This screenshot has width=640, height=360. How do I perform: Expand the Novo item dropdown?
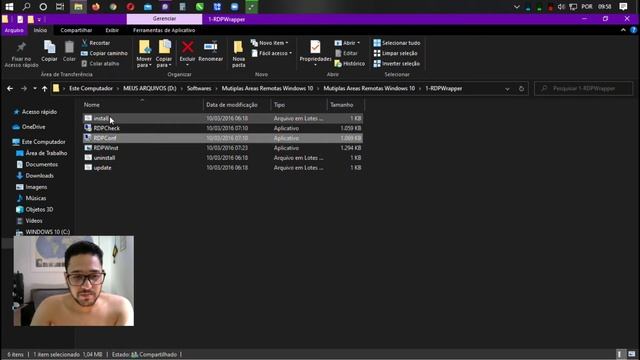point(270,43)
